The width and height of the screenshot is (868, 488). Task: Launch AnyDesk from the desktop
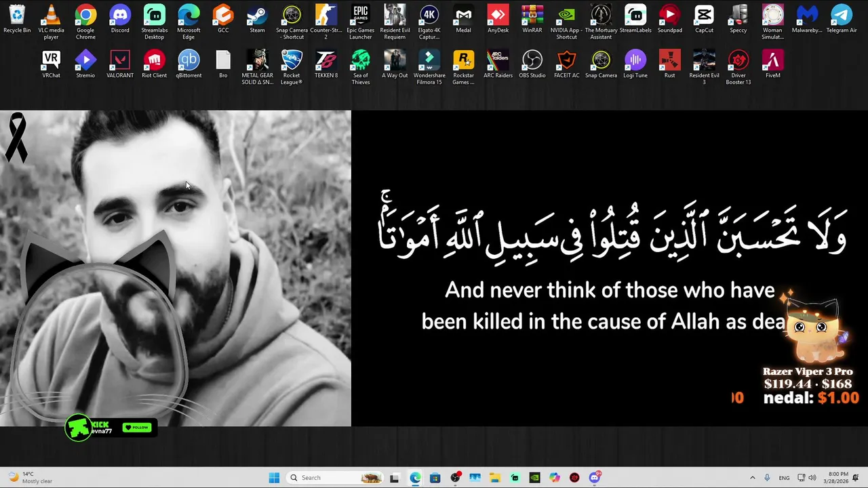point(498,19)
